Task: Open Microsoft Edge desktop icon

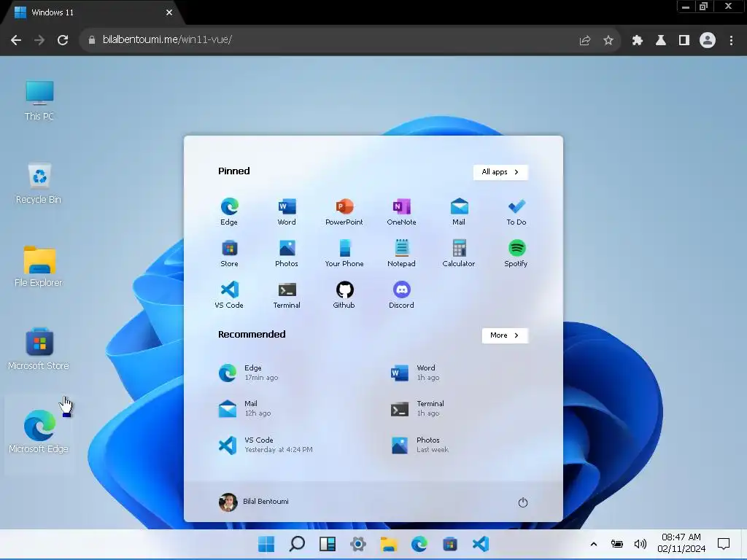Action: click(x=39, y=431)
